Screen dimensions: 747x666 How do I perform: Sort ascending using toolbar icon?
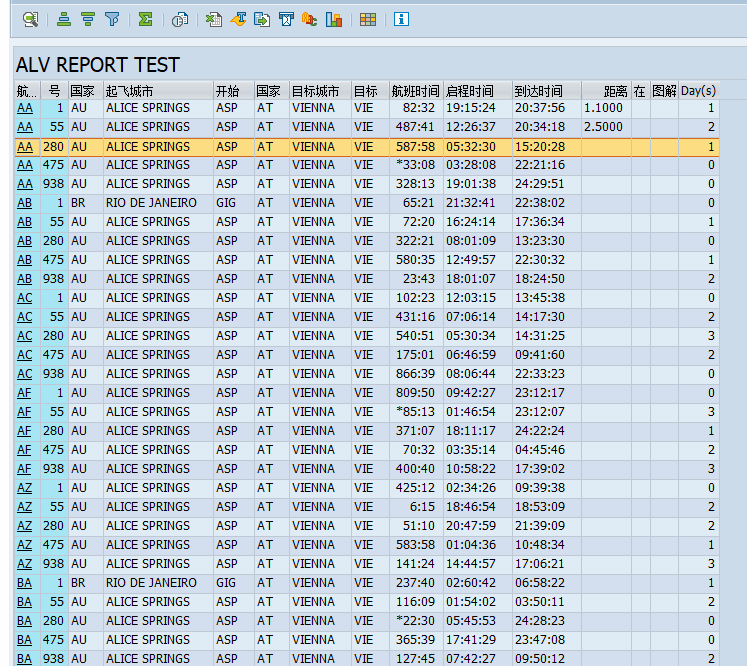64,20
